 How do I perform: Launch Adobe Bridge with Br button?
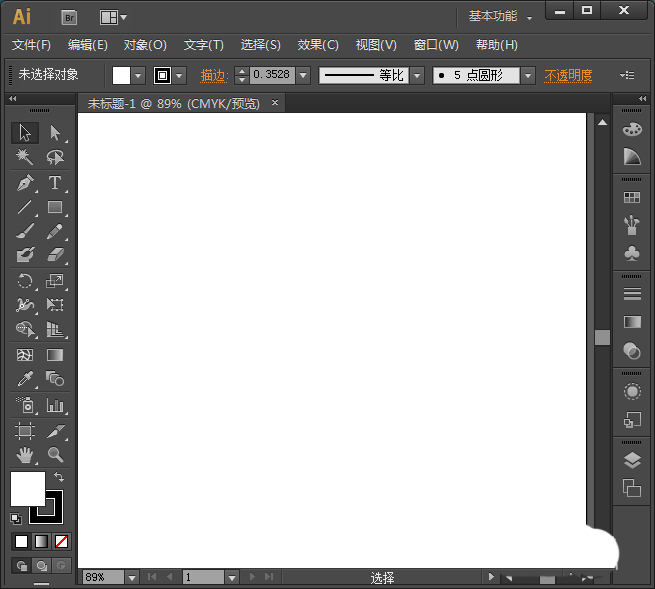[69, 18]
